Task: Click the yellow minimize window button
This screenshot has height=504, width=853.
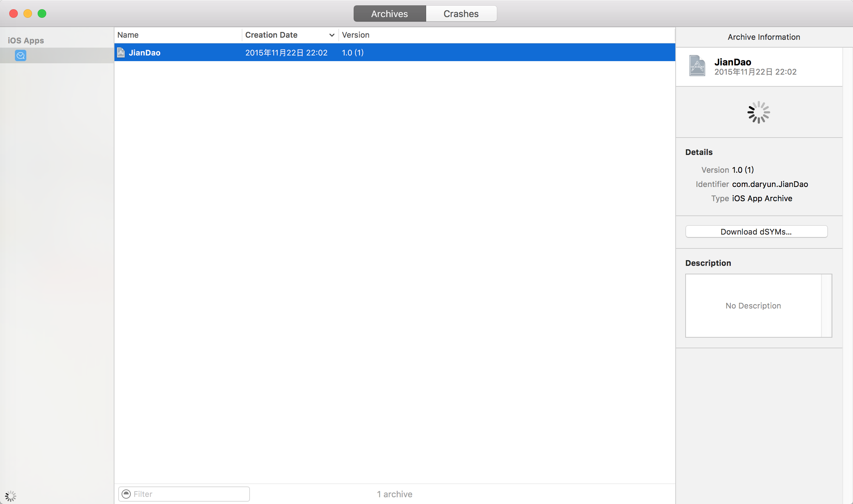Action: pos(28,14)
